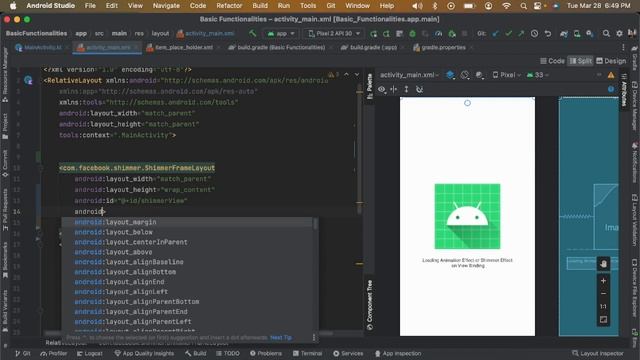
Task: Open the app run configuration dropdown
Action: (x=281, y=34)
